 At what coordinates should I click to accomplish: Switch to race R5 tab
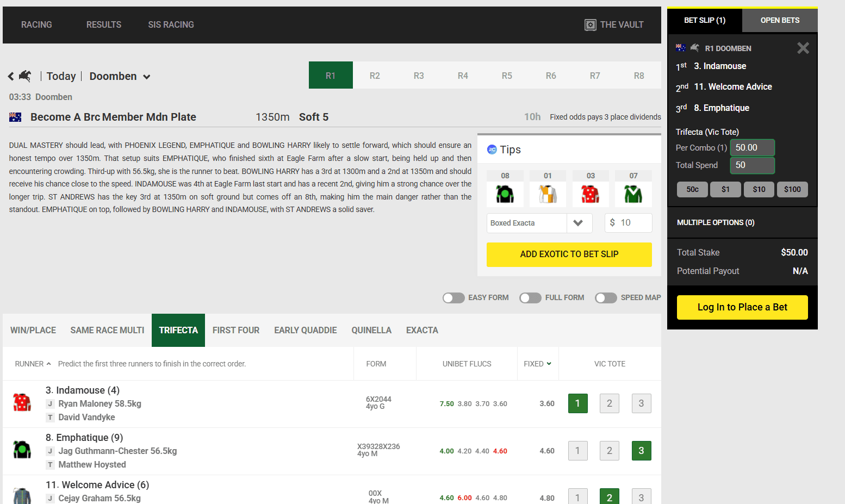point(507,76)
